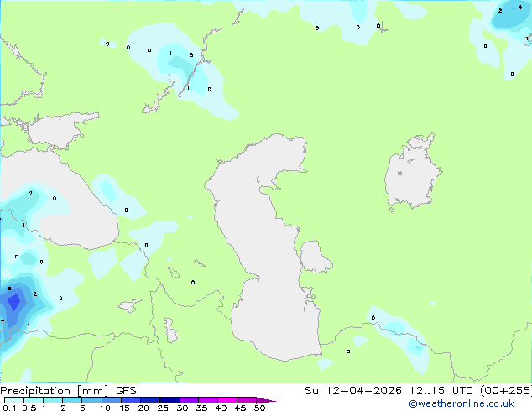
Task: Click the 45–50 mm dark magenta legend swatch
Action: pos(247,400)
